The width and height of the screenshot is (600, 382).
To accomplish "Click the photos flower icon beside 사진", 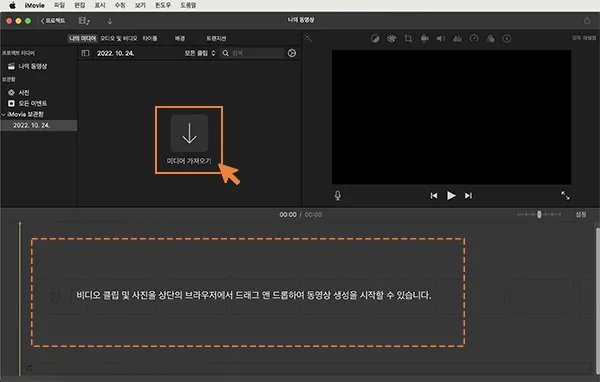I will click(11, 92).
